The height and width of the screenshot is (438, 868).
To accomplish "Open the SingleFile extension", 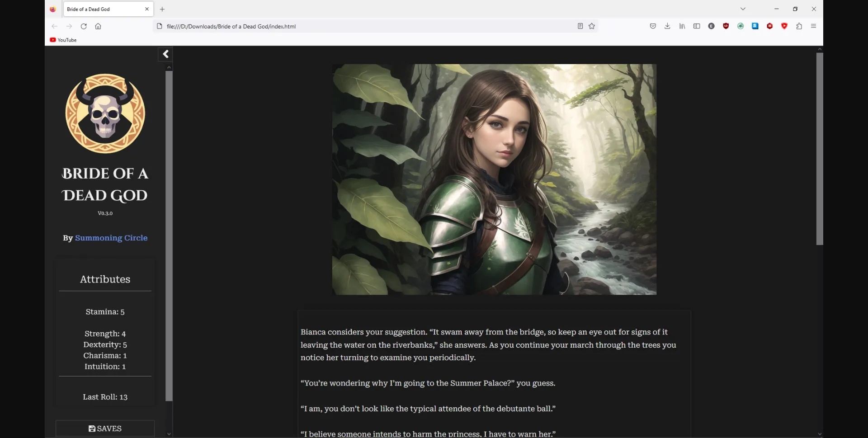I will (x=755, y=26).
